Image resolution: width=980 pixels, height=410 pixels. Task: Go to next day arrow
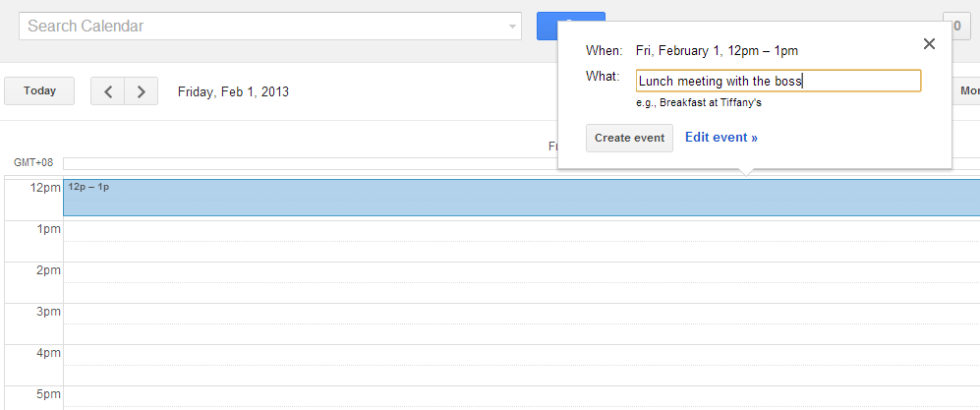coord(142,91)
